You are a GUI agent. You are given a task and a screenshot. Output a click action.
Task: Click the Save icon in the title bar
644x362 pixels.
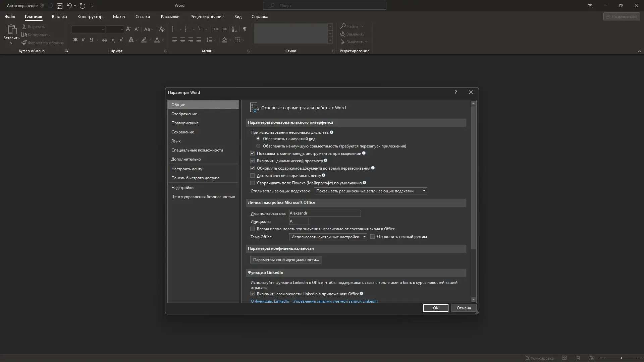59,6
